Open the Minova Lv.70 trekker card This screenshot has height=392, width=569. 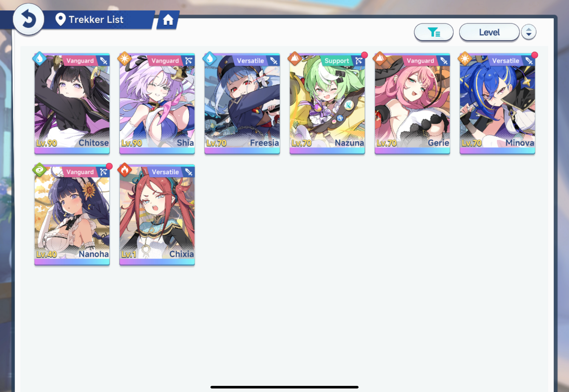[497, 103]
